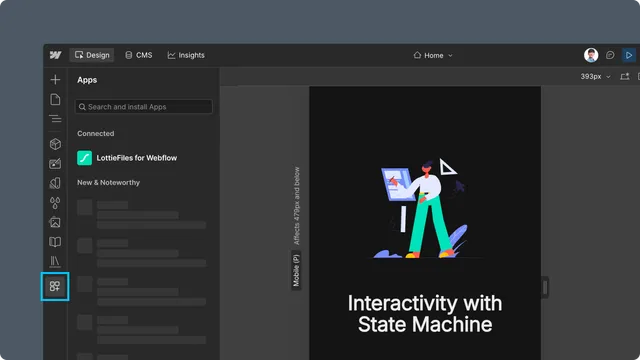Select the Mobile (P) breakpoint label

click(x=296, y=271)
